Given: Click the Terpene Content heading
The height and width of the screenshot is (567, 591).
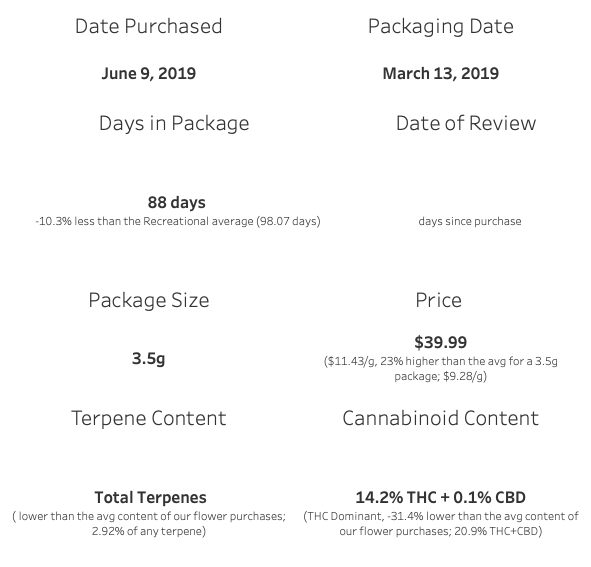Looking at the screenshot, I should (149, 418).
